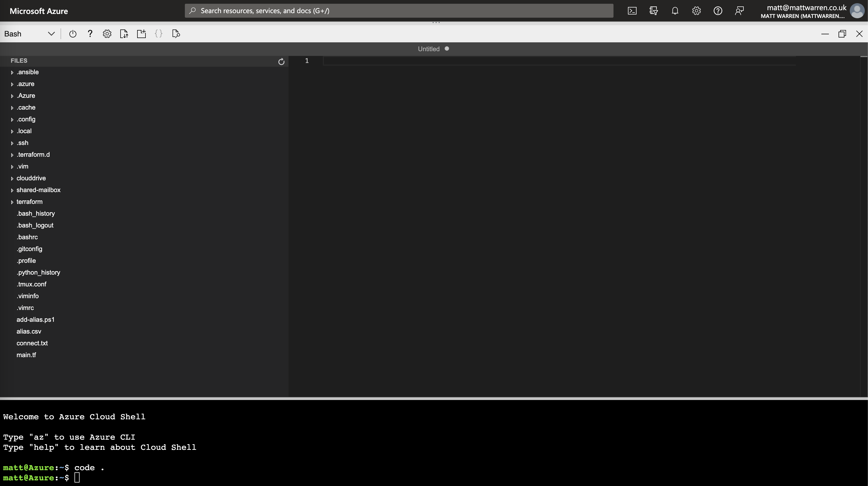This screenshot has height=486, width=868.
Task: Click the matt@mattwarren.co.uk account name
Action: pos(807,8)
